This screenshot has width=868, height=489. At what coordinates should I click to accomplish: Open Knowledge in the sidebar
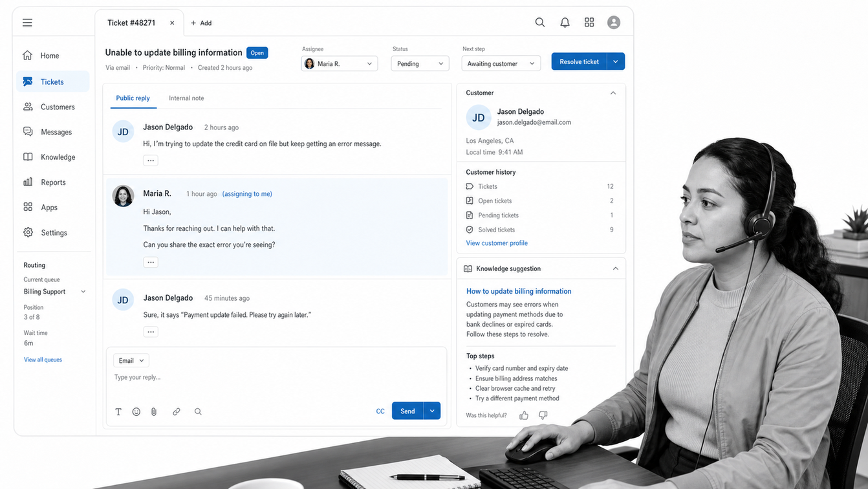click(x=53, y=157)
